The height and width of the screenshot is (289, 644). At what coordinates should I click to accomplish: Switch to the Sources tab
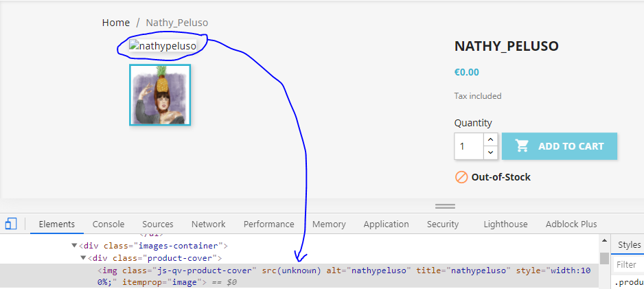pos(158,224)
